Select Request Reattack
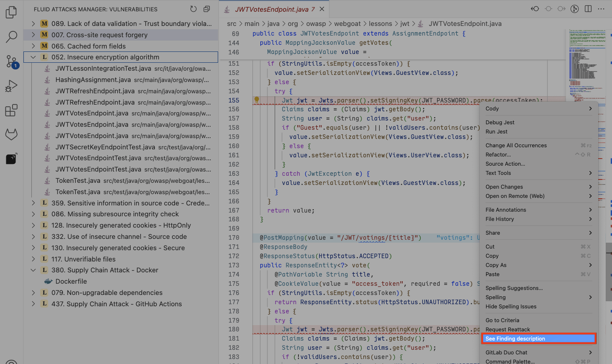The image size is (612, 364). (539, 329)
